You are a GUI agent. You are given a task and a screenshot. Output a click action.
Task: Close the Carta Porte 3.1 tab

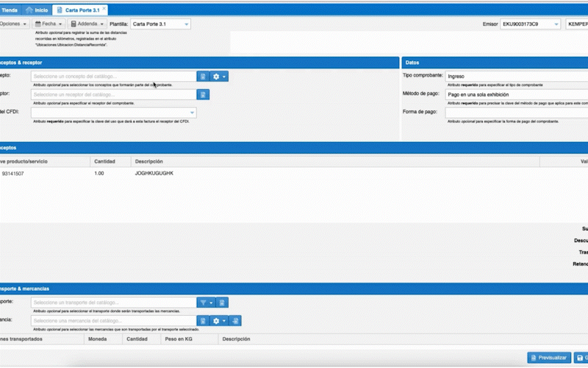103,10
